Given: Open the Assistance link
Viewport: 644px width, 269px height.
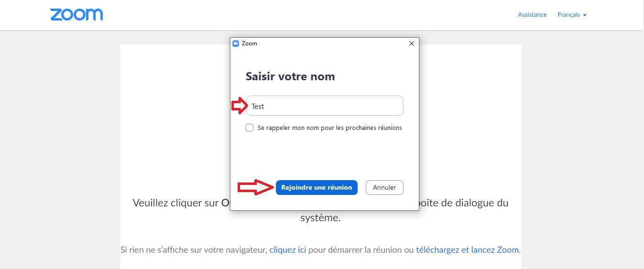Looking at the screenshot, I should click(532, 15).
